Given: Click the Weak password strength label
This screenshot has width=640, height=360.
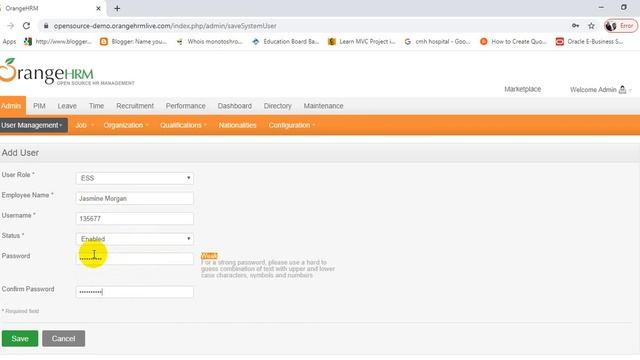Looking at the screenshot, I should [209, 256].
